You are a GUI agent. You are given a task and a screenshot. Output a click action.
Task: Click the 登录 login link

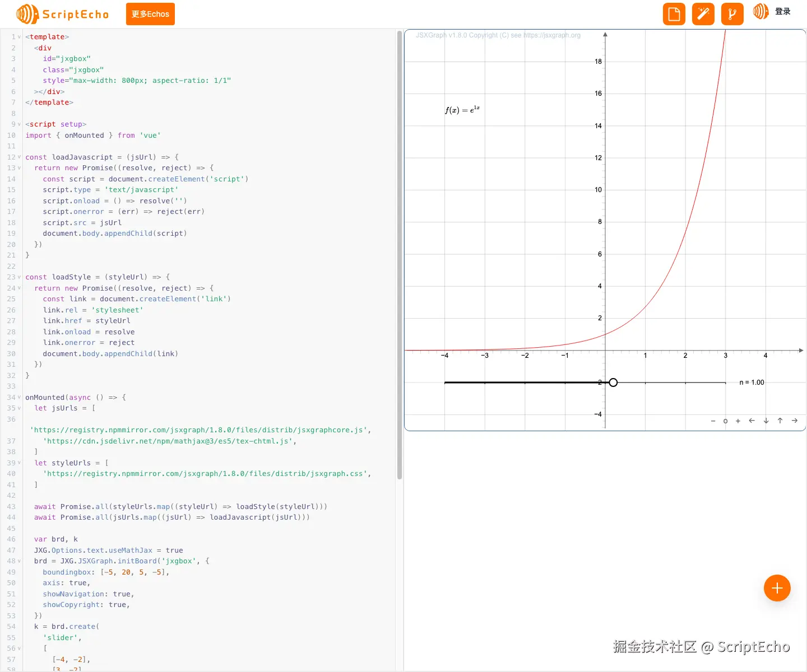782,11
